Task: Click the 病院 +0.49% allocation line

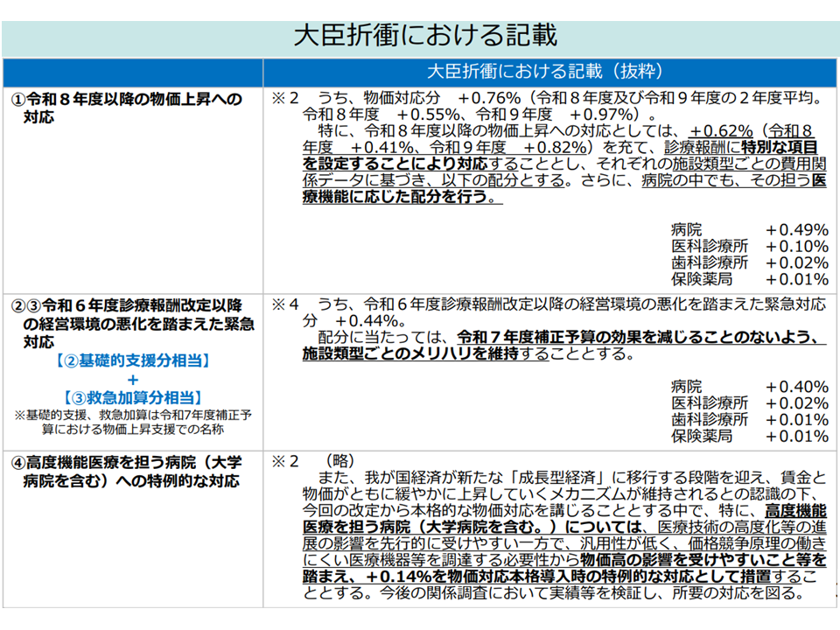Action: click(749, 229)
